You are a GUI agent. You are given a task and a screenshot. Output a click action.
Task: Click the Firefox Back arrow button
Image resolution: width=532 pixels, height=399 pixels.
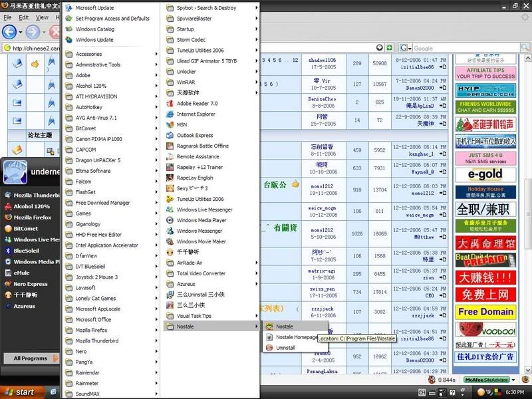click(9, 32)
